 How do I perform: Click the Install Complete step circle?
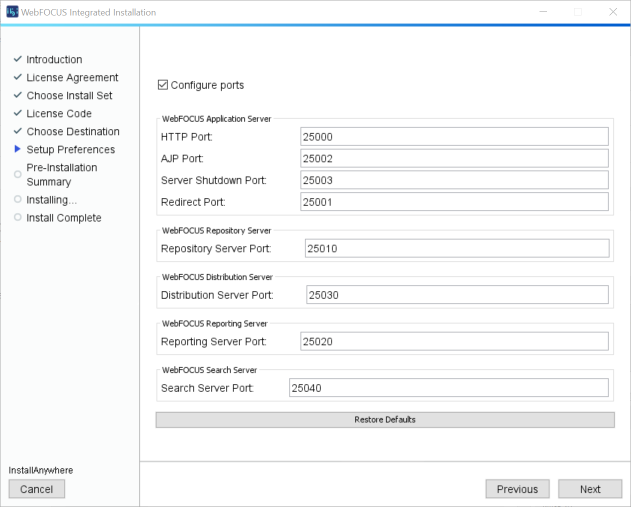click(x=17, y=218)
